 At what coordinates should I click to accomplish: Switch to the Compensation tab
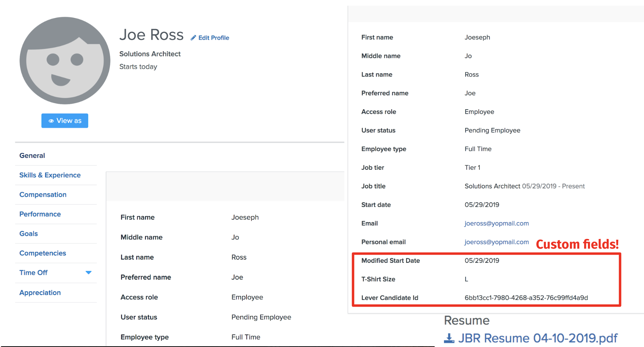pyautogui.click(x=43, y=194)
